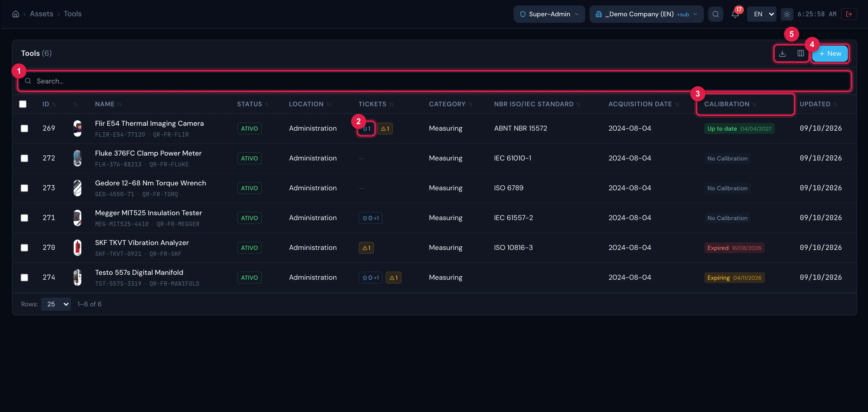Viewport: 868px width, 412px height.
Task: Download the tools list via export icon
Action: coord(782,53)
